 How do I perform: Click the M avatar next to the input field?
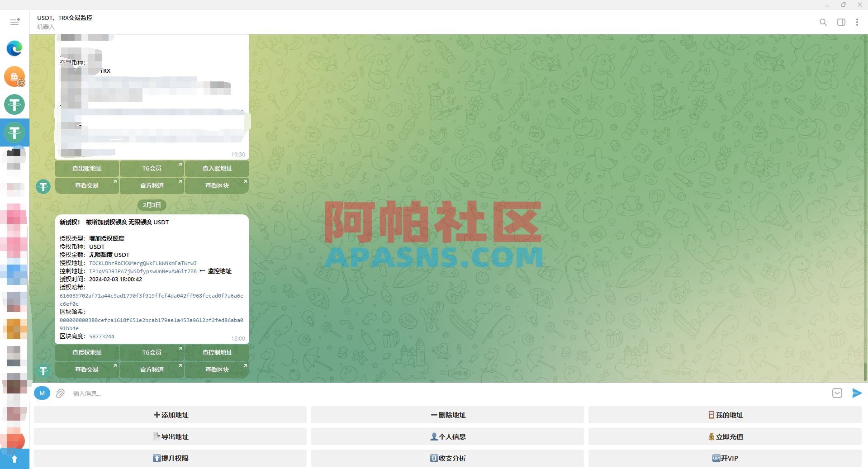[42, 393]
